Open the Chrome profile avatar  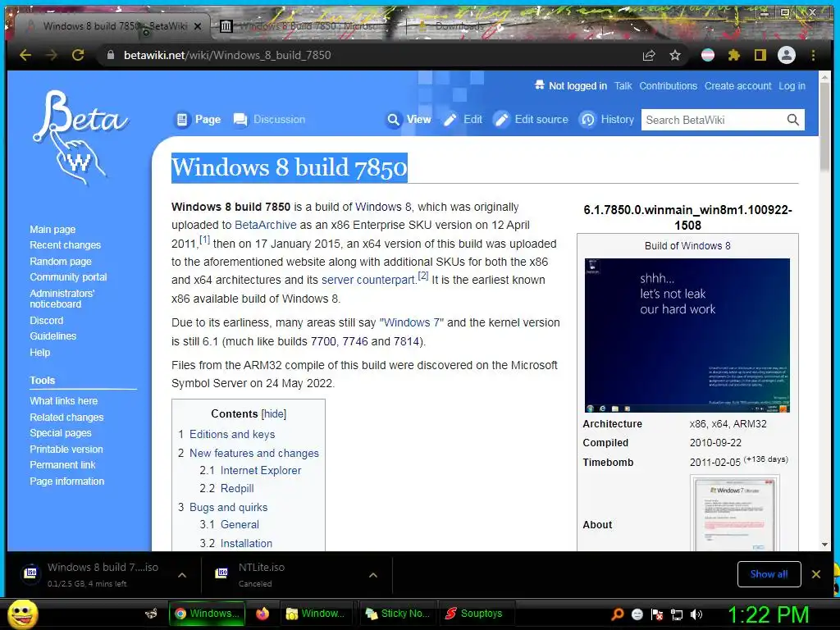click(x=787, y=55)
